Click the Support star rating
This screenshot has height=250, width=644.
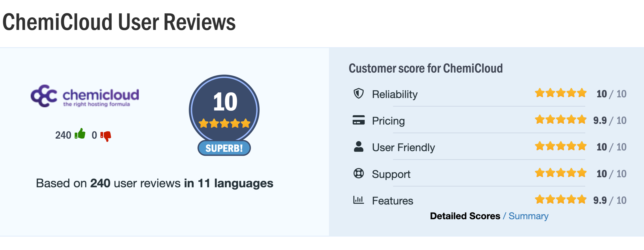click(561, 173)
